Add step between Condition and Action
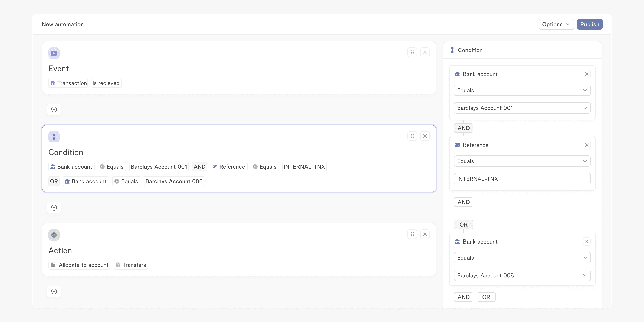644x322 pixels. click(x=54, y=208)
